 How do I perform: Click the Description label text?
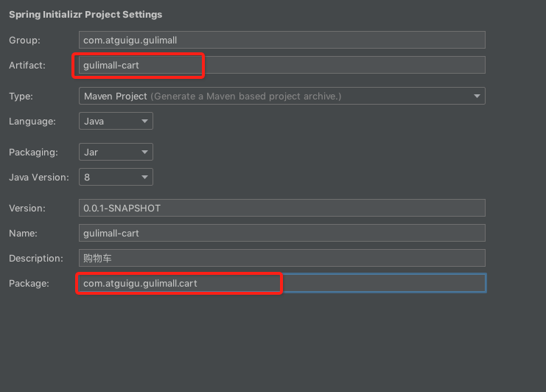pyautogui.click(x=34, y=258)
